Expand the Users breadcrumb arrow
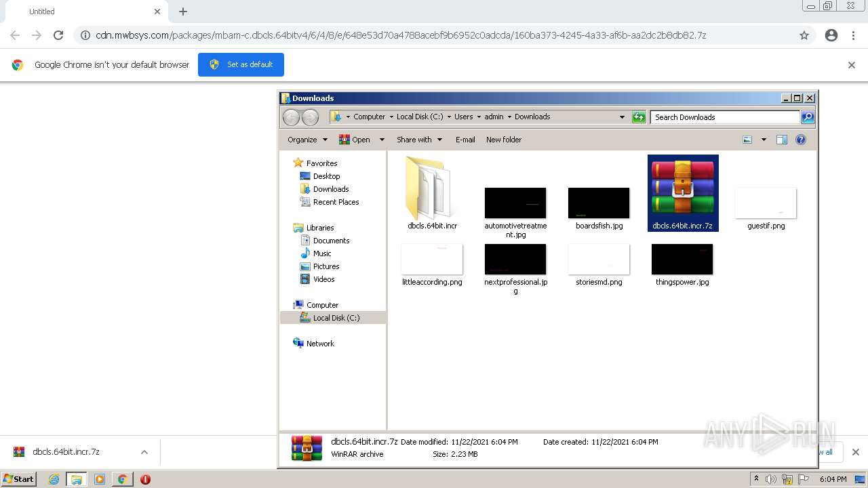Image resolution: width=868 pixels, height=488 pixels. (x=479, y=117)
